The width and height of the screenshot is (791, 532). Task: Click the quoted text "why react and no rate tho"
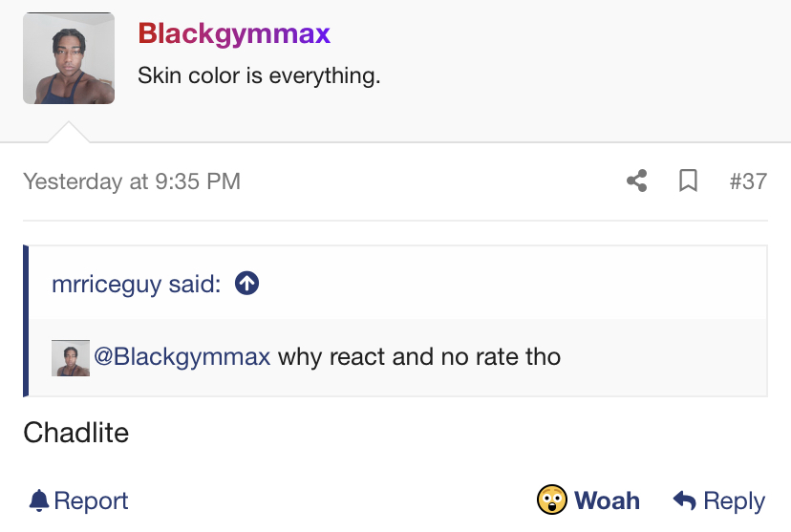tap(419, 357)
